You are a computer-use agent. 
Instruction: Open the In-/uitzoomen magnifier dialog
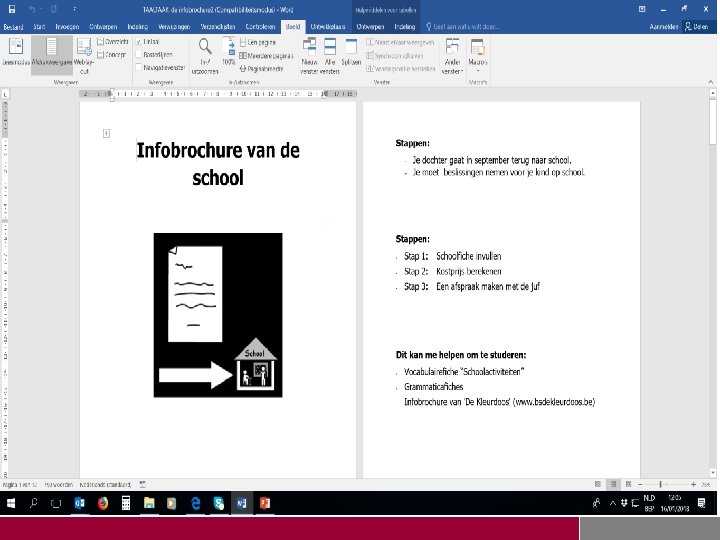[x=205, y=56]
